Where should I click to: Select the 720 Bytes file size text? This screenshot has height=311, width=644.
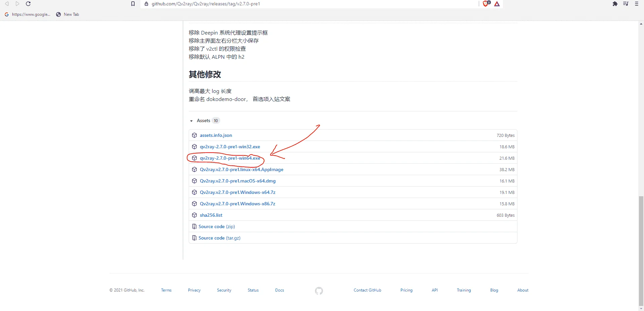tap(505, 135)
